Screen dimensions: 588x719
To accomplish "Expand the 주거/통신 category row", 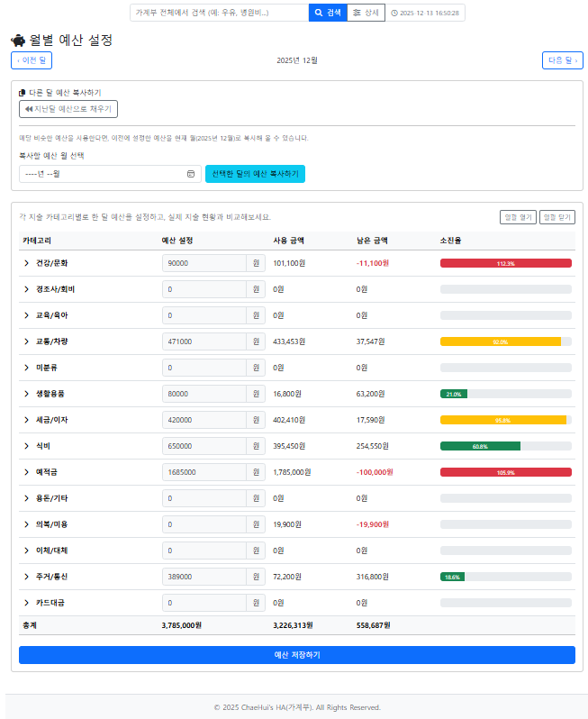I will coord(27,577).
